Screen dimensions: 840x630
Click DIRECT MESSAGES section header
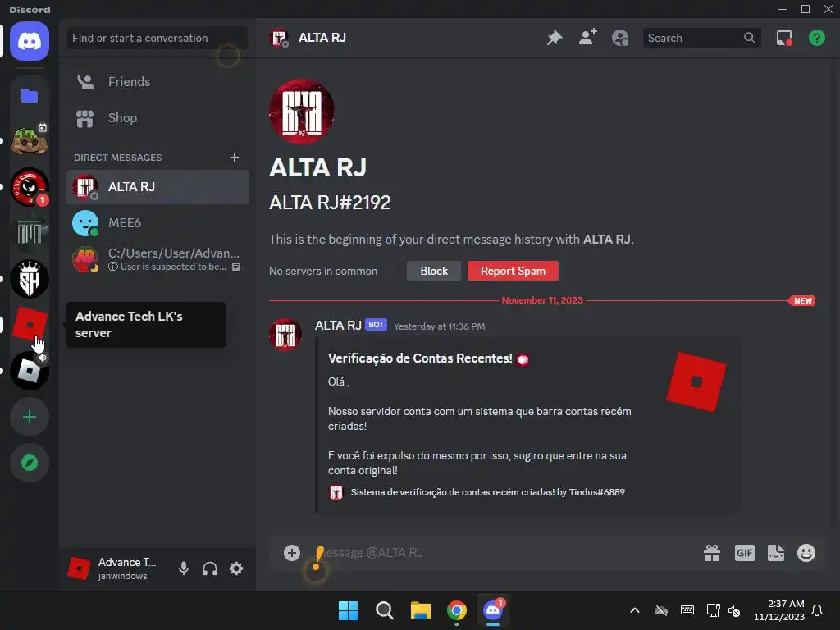pos(118,157)
